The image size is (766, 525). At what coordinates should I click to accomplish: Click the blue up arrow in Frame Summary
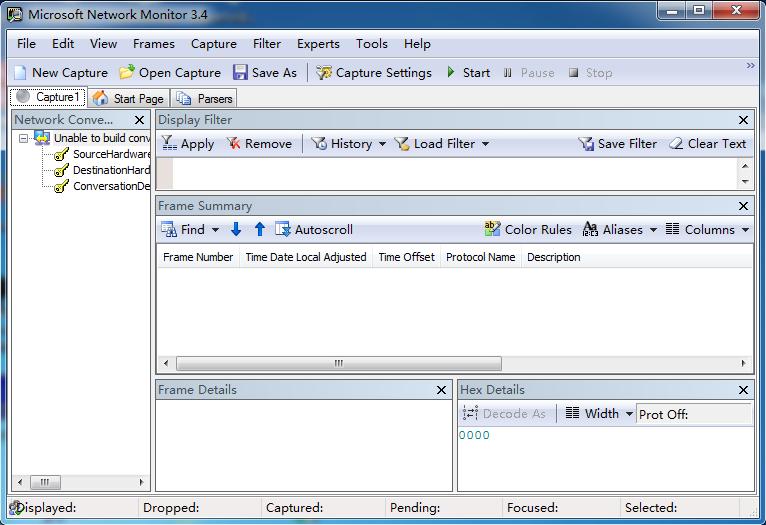(x=260, y=229)
